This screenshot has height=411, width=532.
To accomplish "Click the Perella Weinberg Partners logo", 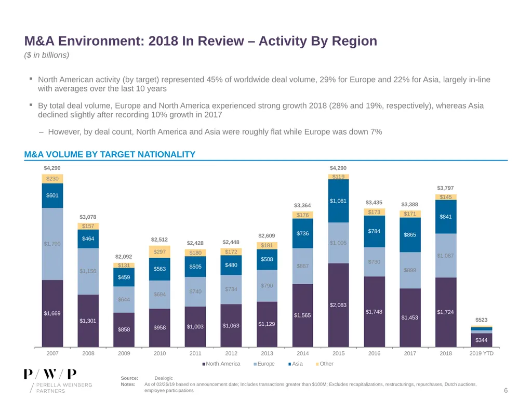I will [x=58, y=381].
